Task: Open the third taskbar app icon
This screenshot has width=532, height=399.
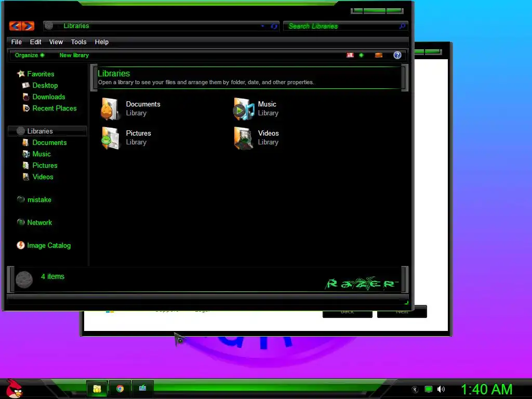Action: [142, 388]
